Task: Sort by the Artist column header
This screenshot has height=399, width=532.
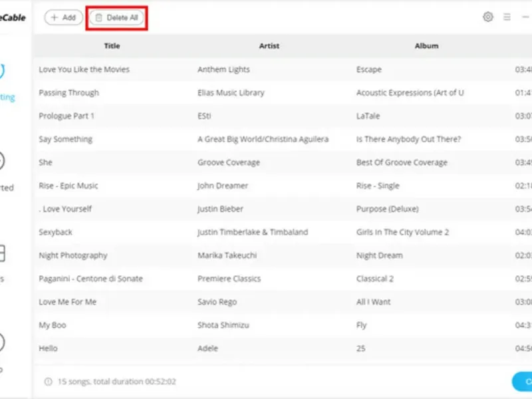Action: 269,46
